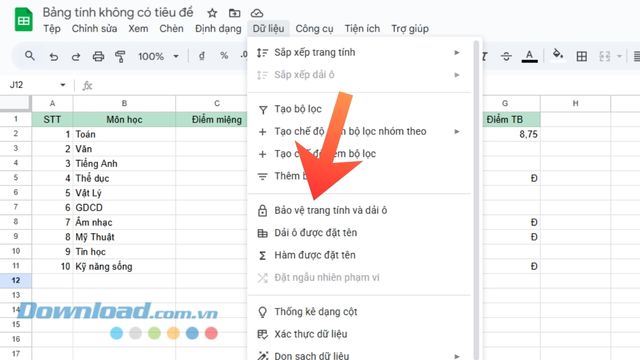Select column G header
Viewport: 640px width, 360px height.
coord(505,104)
